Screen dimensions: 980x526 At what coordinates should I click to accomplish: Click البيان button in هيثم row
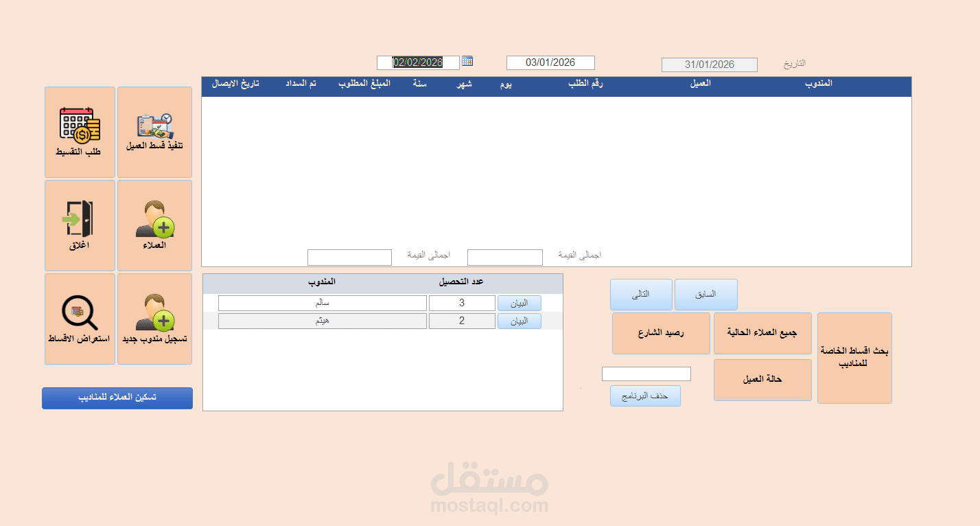tap(519, 321)
